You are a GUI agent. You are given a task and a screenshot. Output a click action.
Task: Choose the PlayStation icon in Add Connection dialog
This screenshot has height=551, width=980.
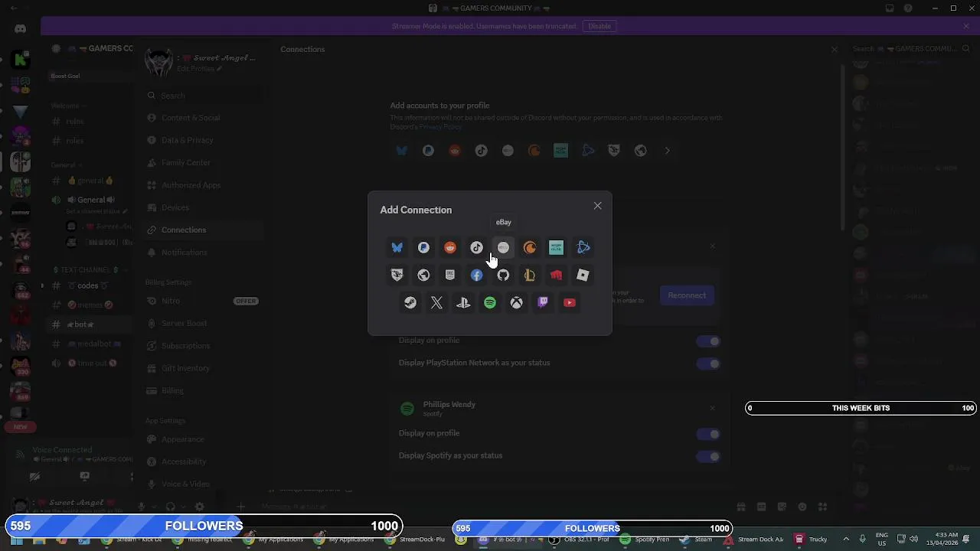(463, 302)
